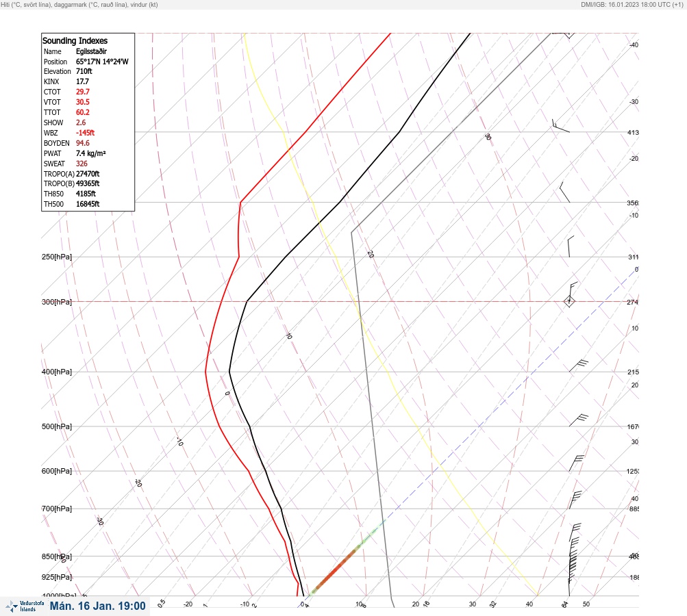Click the wind barb at the 600 hPa level
This screenshot has width=687, height=616.
point(577,463)
